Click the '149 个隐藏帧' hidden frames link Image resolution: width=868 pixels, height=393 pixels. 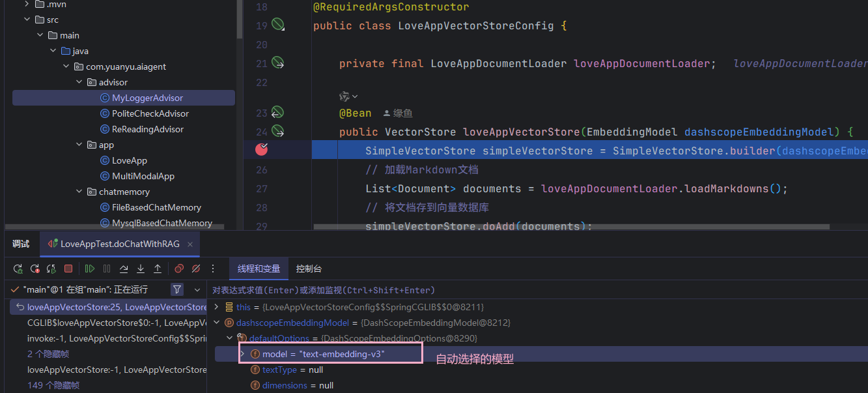(53, 385)
